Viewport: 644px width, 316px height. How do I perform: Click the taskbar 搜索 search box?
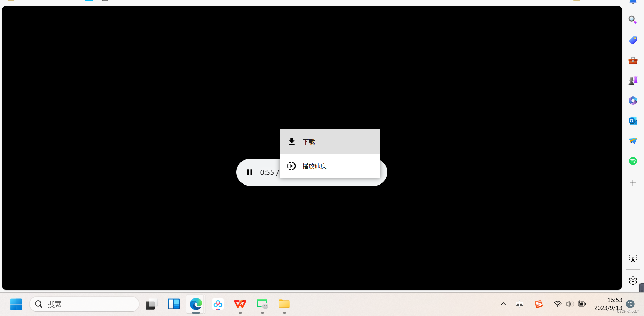(x=84, y=304)
